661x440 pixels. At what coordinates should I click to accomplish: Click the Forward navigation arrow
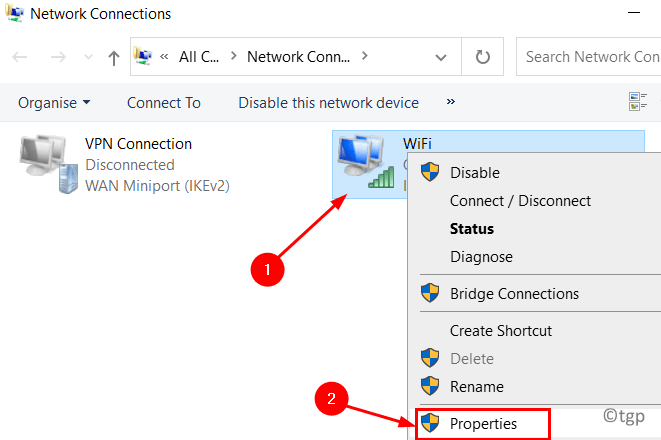click(58, 56)
